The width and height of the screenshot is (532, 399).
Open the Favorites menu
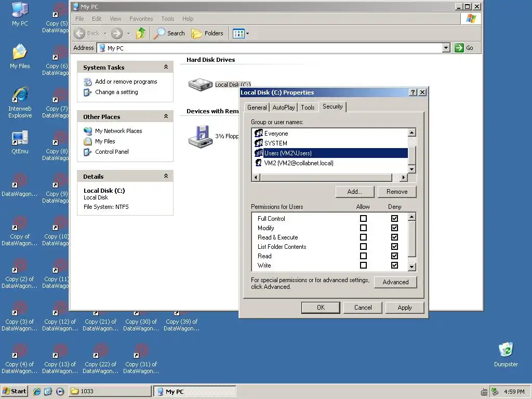coord(141,19)
